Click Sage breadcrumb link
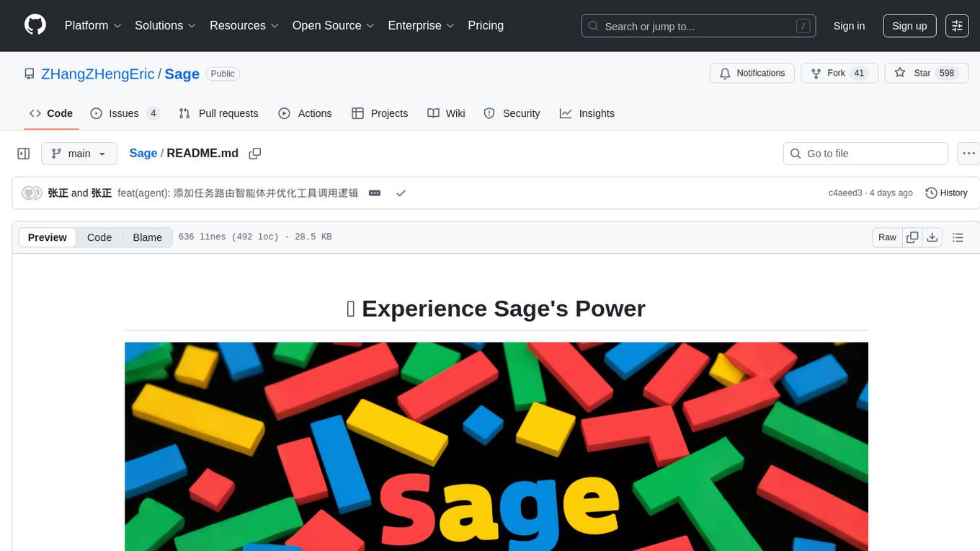This screenshot has height=551, width=980. pyautogui.click(x=143, y=153)
